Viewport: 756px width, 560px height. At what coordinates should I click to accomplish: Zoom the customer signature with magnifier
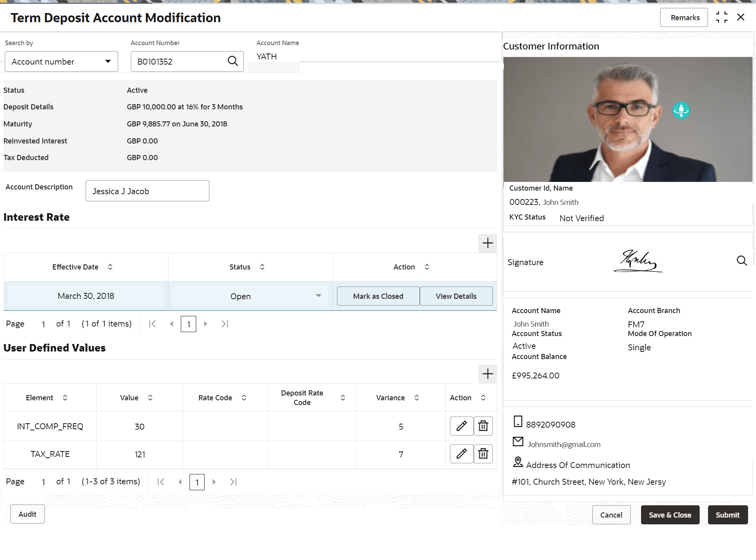point(741,261)
